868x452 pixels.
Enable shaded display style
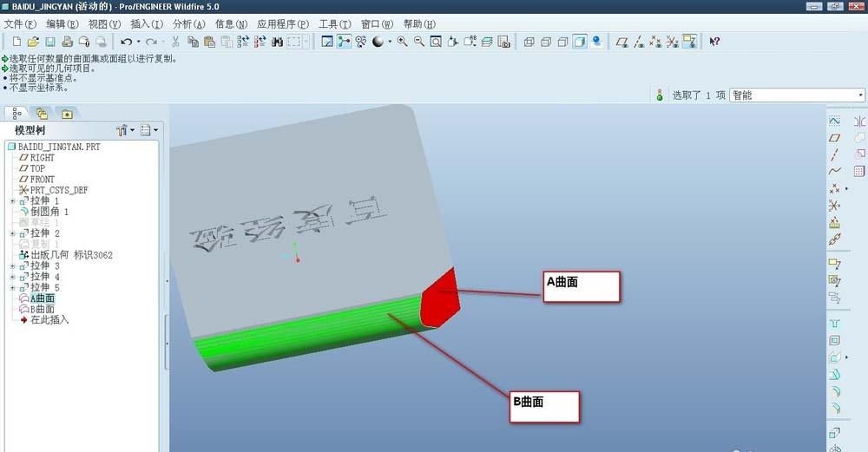580,42
